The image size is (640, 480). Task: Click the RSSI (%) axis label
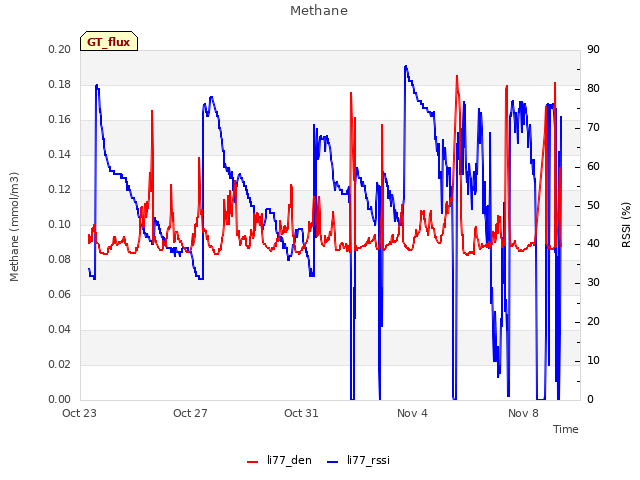point(626,225)
